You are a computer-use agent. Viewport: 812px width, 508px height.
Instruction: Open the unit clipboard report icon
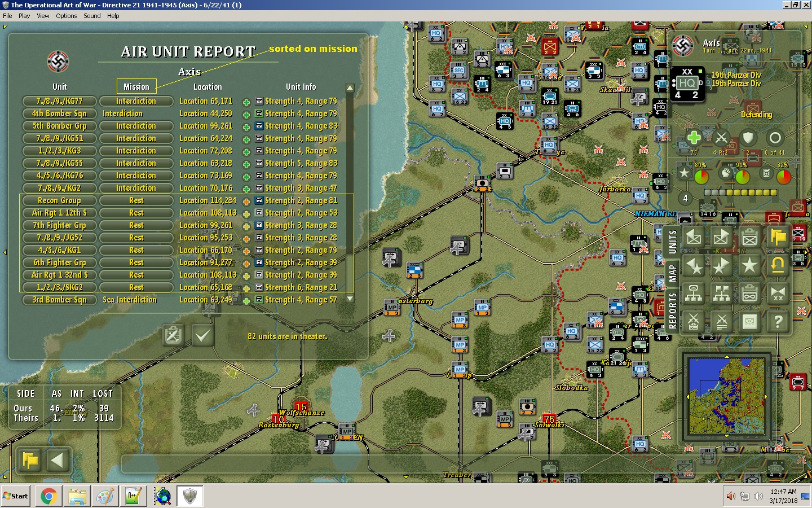749,238
